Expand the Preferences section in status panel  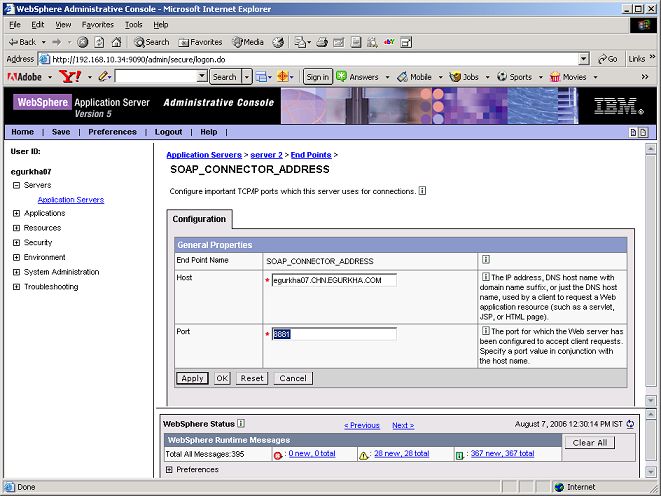pyautogui.click(x=169, y=469)
